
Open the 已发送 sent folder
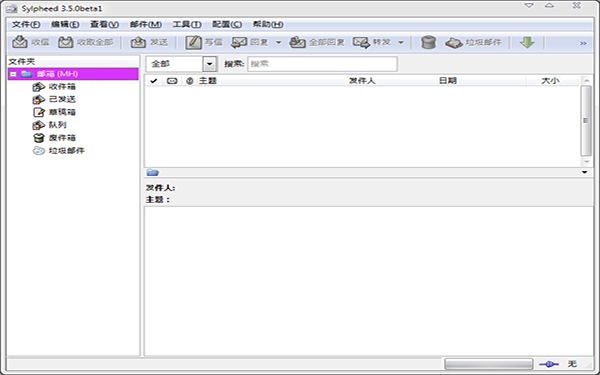[x=62, y=99]
